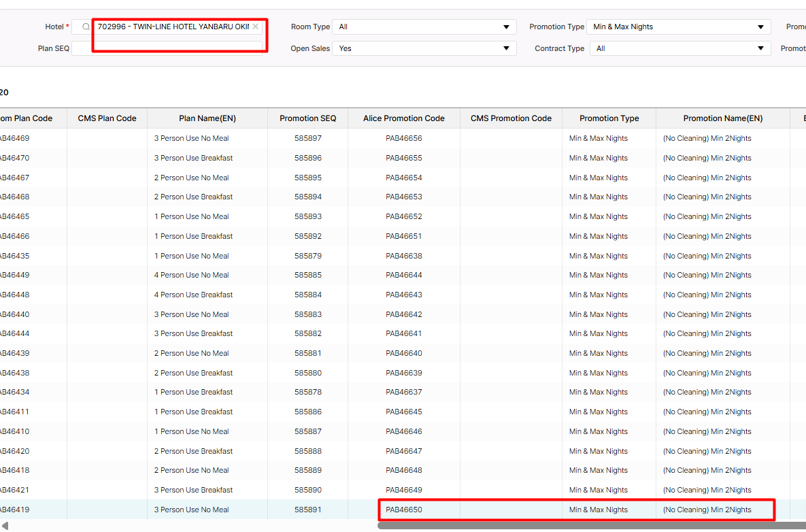
Task: Click the Alice Promotion Code column header
Action: [403, 118]
